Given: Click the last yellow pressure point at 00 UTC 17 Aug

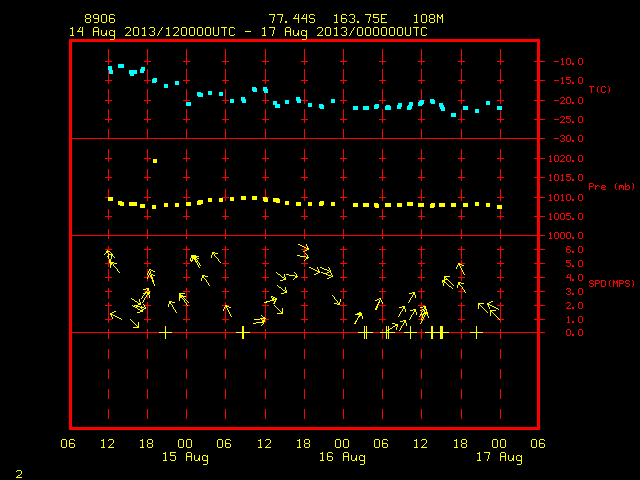Looking at the screenshot, I should click(500, 207).
